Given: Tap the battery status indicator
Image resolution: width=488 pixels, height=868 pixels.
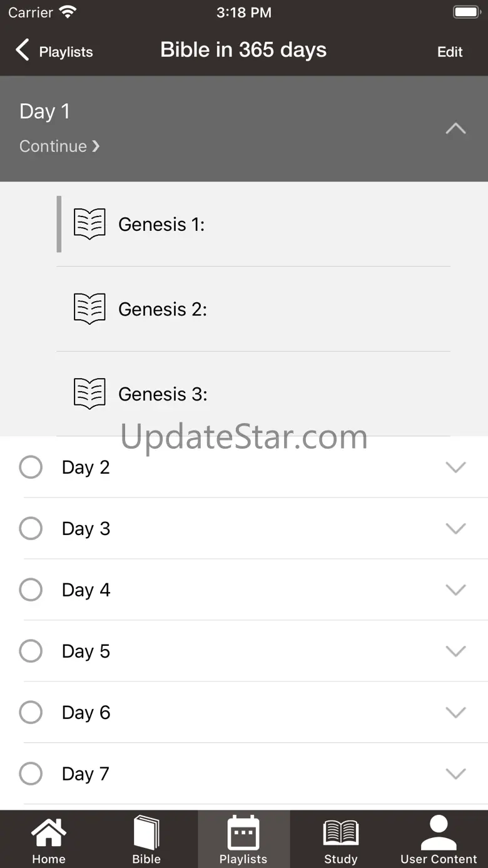Looking at the screenshot, I should 466,12.
